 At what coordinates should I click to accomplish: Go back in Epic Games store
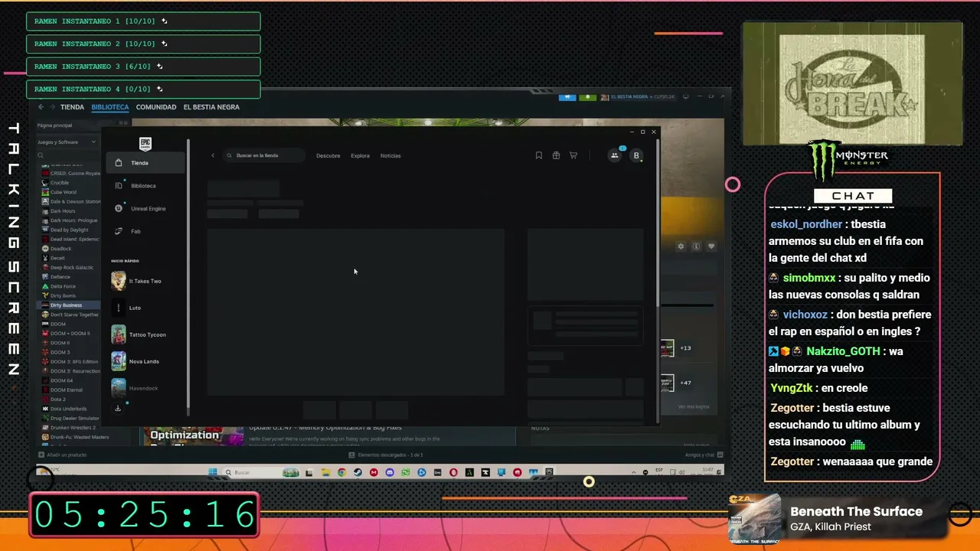[x=213, y=155]
